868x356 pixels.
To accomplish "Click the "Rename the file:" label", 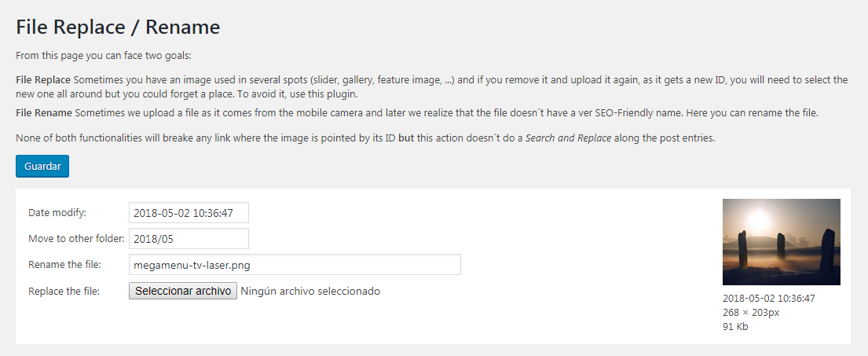I will [x=65, y=265].
